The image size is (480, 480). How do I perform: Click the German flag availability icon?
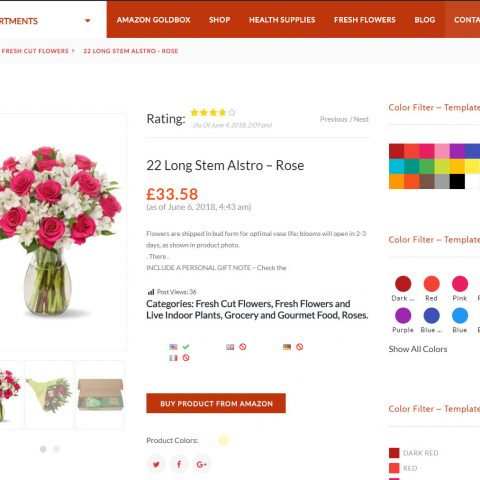287,347
